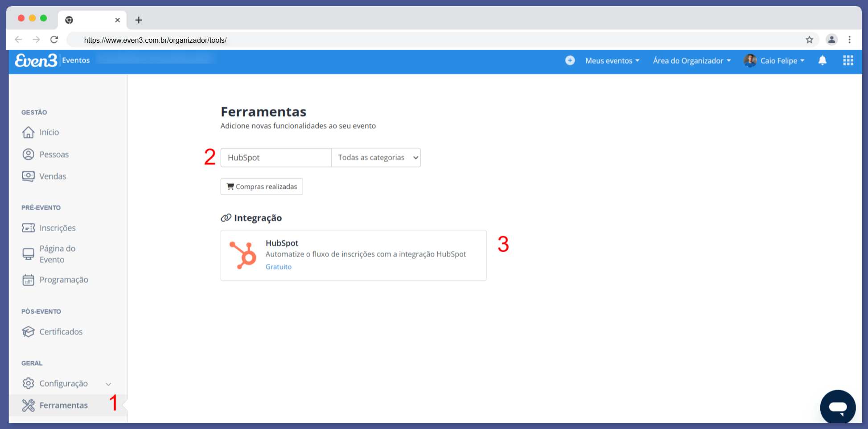
Task: Open the chat support bubble
Action: tap(838, 407)
